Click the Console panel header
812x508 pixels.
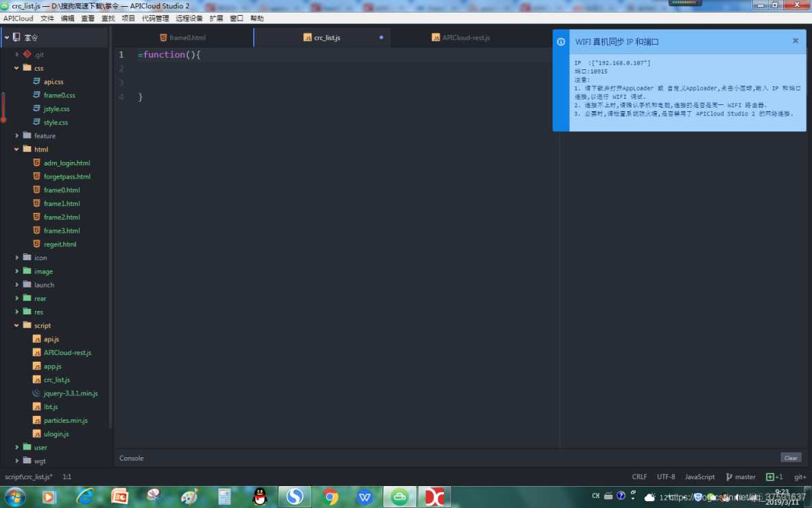tap(132, 459)
